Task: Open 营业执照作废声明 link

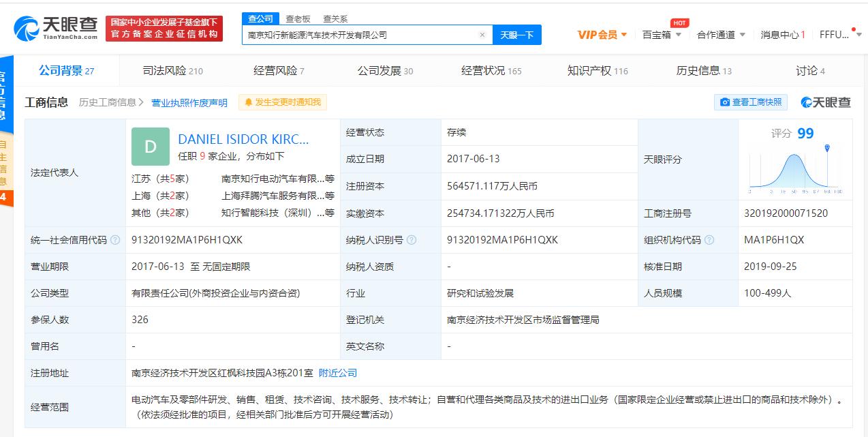Action: 189,103
